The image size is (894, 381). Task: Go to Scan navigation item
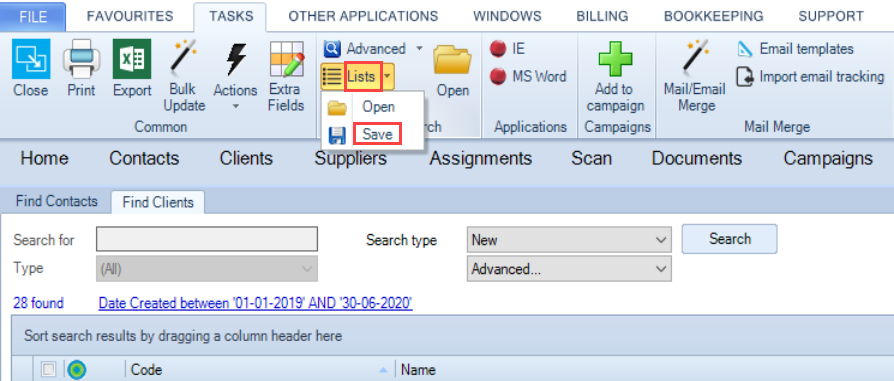(x=592, y=158)
